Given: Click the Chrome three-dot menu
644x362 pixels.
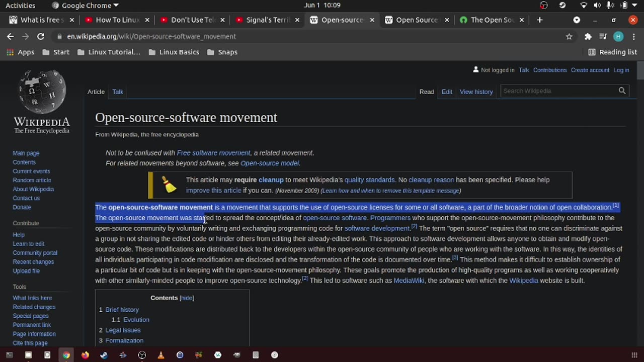Looking at the screenshot, I should tap(633, 37).
